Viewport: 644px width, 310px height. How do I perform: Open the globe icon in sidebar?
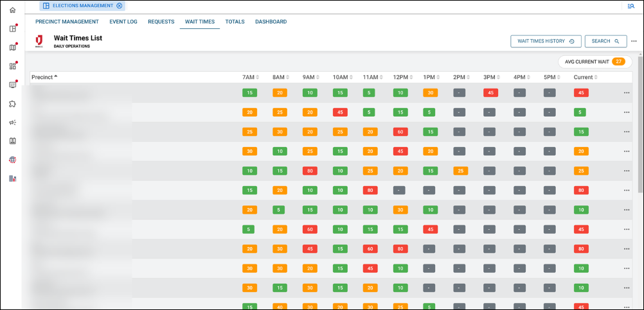point(12,160)
